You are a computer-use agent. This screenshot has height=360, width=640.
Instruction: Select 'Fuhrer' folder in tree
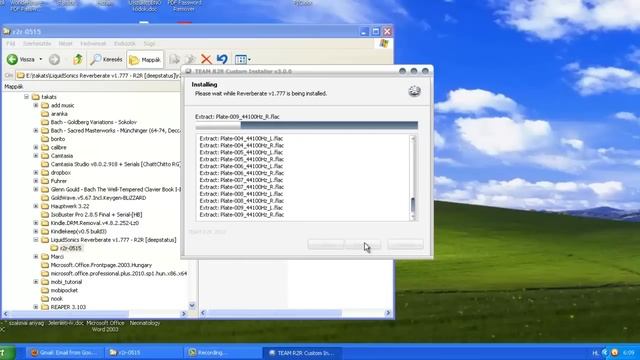click(x=59, y=181)
